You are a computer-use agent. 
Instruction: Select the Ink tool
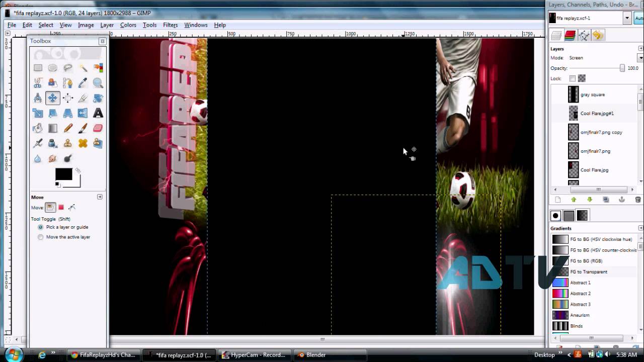point(53,143)
